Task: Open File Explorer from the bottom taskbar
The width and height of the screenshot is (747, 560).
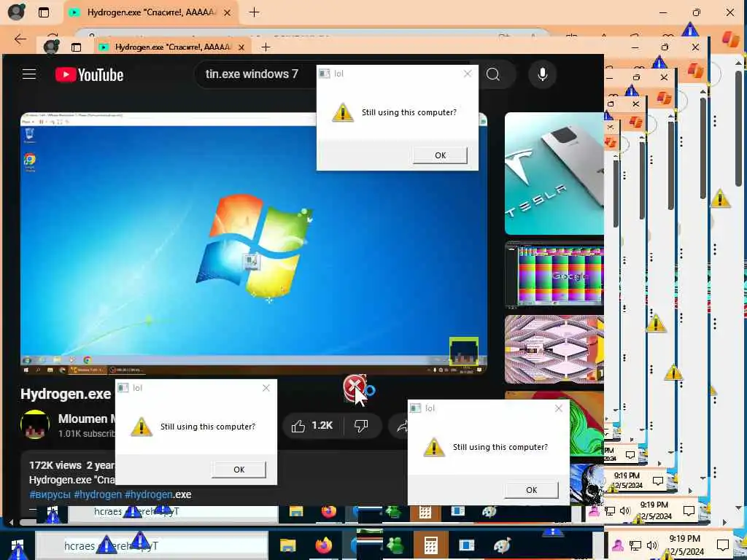Action: 287,545
